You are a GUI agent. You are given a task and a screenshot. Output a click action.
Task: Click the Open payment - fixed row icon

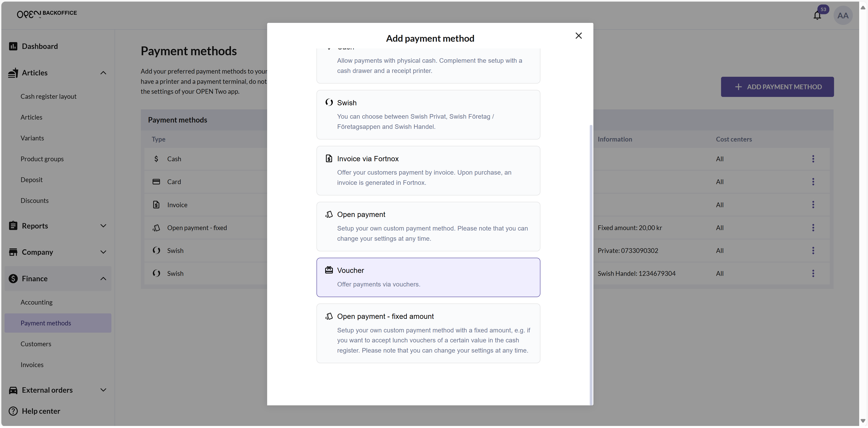(156, 228)
